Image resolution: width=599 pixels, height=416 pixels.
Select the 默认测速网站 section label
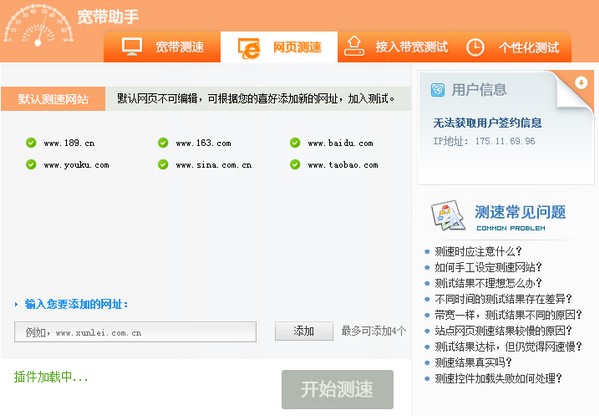pyautogui.click(x=53, y=99)
